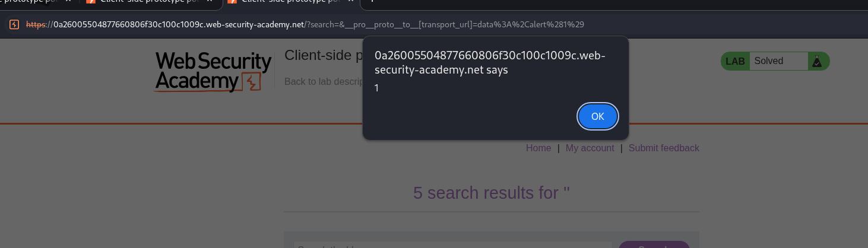The height and width of the screenshot is (248, 868).
Task: Close the middle Client-side prototype tab
Action: (x=209, y=1)
